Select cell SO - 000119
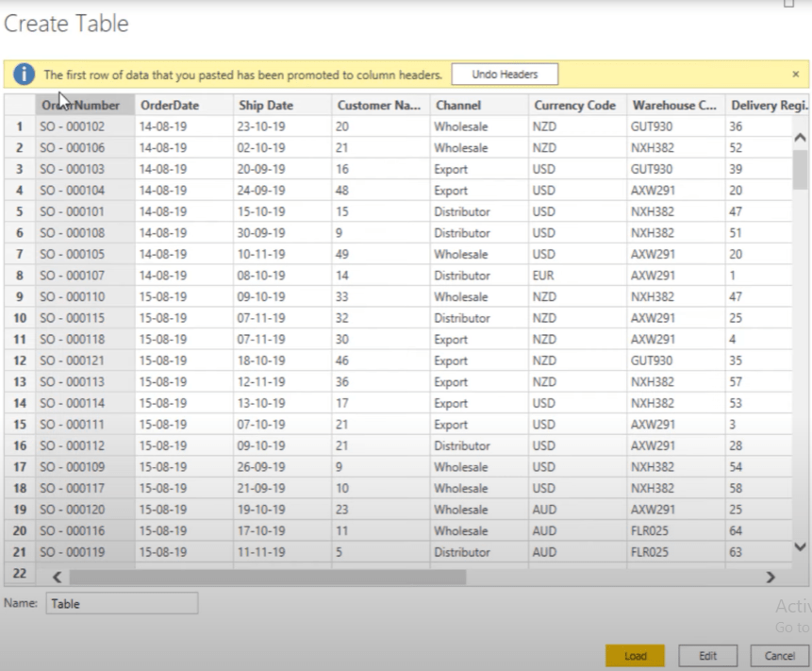This screenshot has height=671, width=812. click(x=85, y=552)
